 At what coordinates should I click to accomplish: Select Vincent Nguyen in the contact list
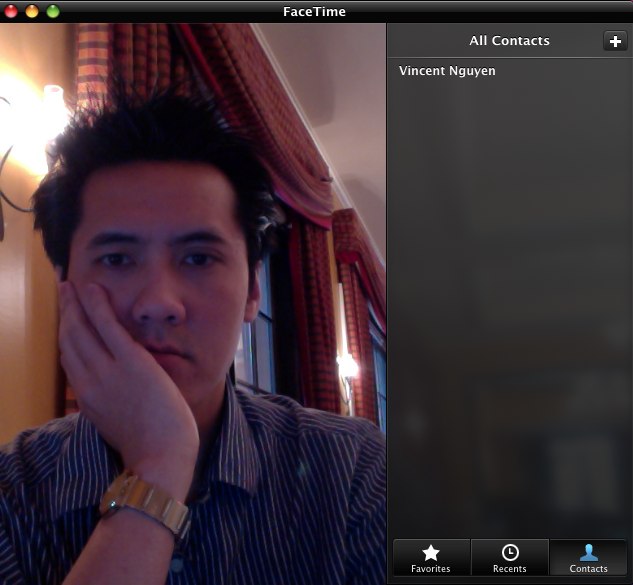(x=447, y=71)
